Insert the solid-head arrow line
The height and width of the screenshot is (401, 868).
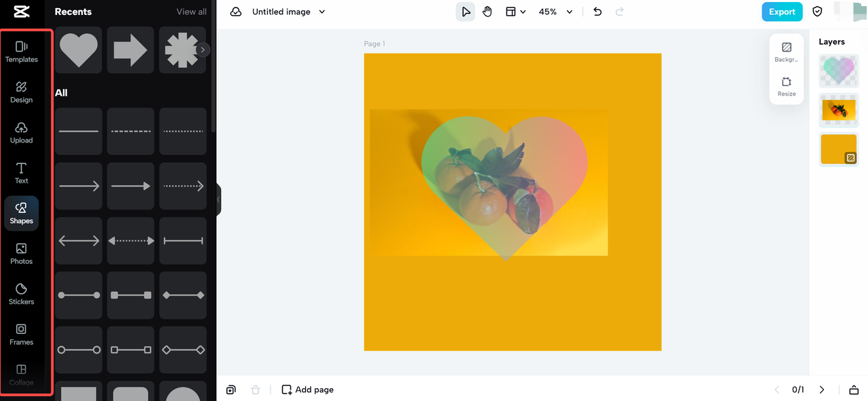[x=131, y=186]
